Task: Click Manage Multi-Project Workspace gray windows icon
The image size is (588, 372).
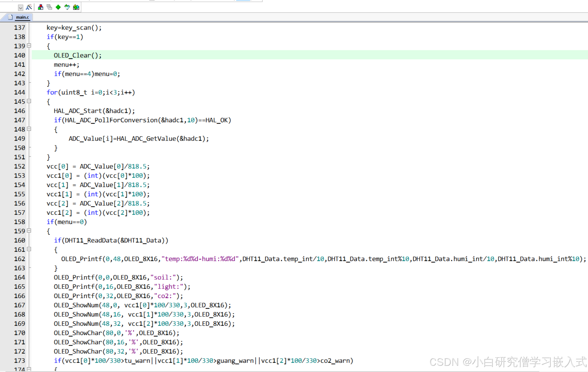Action: pos(49,7)
